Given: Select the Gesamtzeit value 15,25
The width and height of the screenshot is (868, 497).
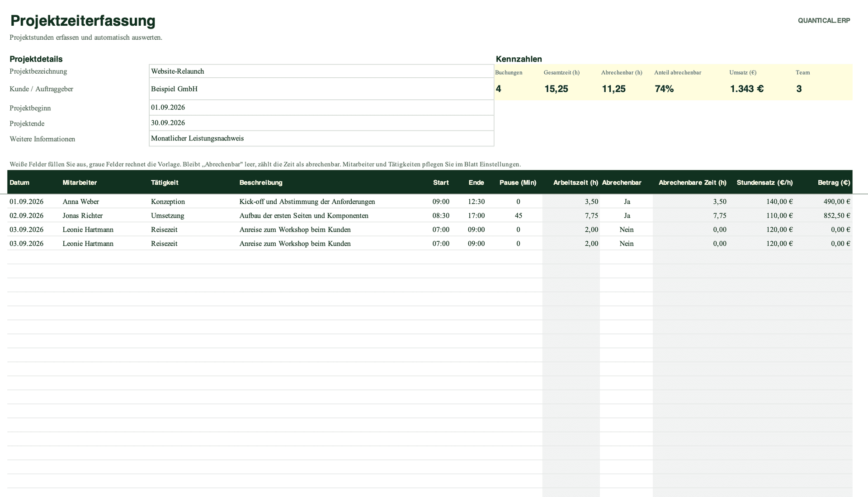Looking at the screenshot, I should [x=556, y=89].
